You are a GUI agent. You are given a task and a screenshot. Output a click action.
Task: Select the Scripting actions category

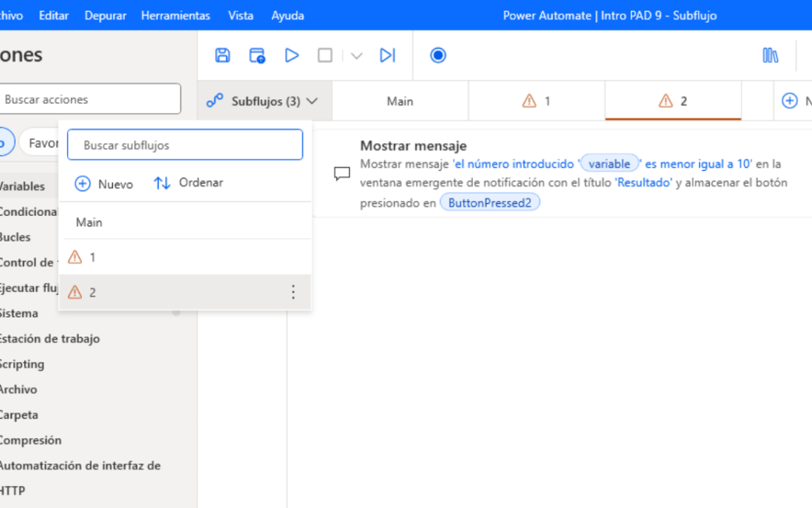click(23, 364)
